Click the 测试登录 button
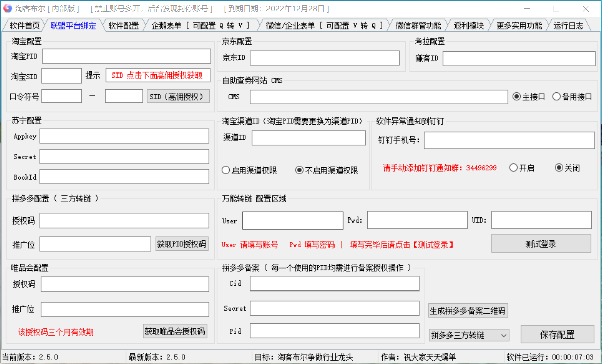Screen dimensions: 602x364 pyautogui.click(x=541, y=244)
